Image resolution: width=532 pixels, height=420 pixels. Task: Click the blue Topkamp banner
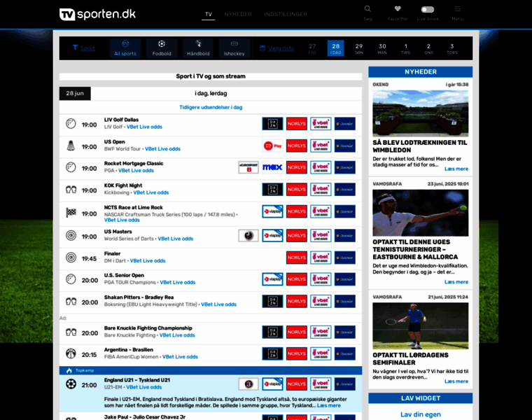click(211, 370)
